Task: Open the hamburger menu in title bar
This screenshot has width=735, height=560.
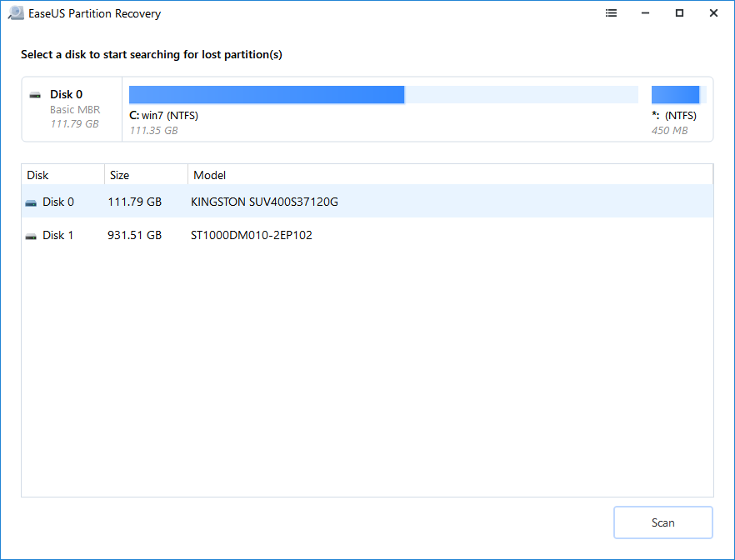Action: point(612,13)
